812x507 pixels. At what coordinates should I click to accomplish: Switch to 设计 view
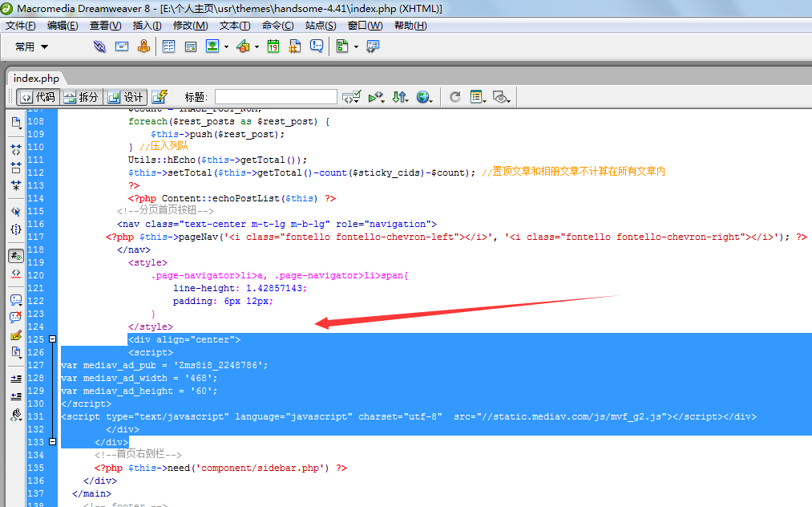125,97
